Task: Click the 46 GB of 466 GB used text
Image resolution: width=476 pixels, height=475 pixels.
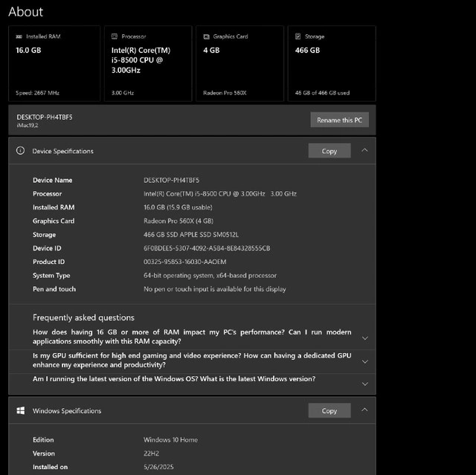Action: 322,94
